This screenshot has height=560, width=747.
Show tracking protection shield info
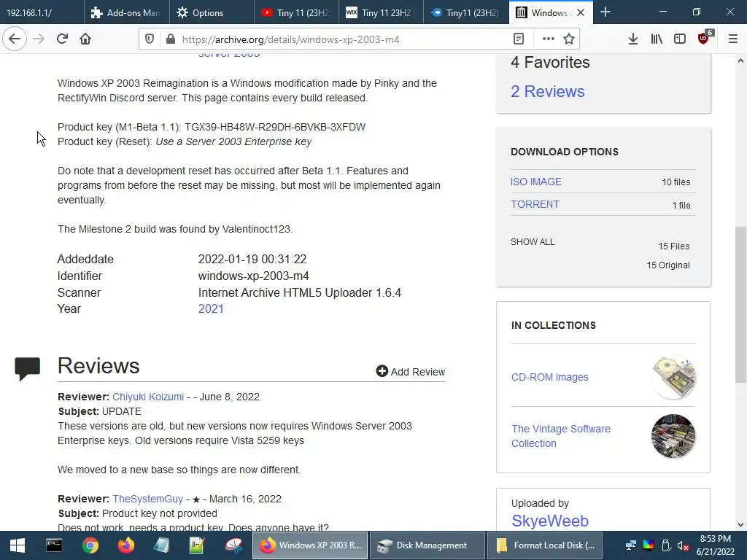pyautogui.click(x=149, y=39)
